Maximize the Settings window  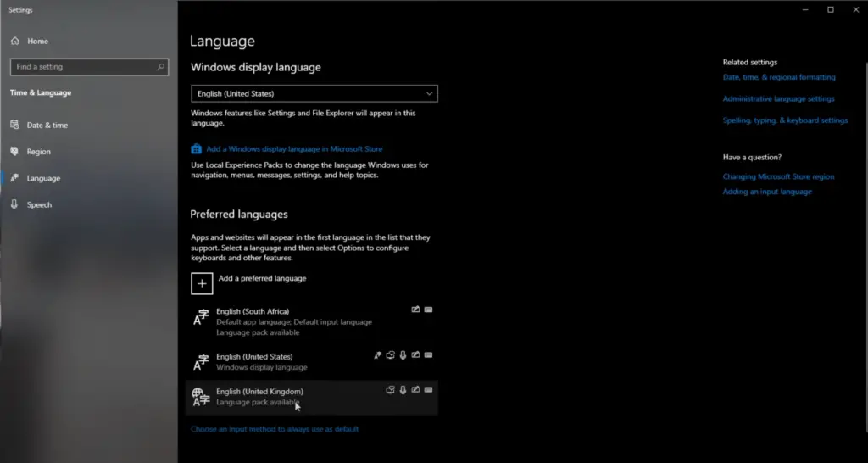tap(831, 10)
